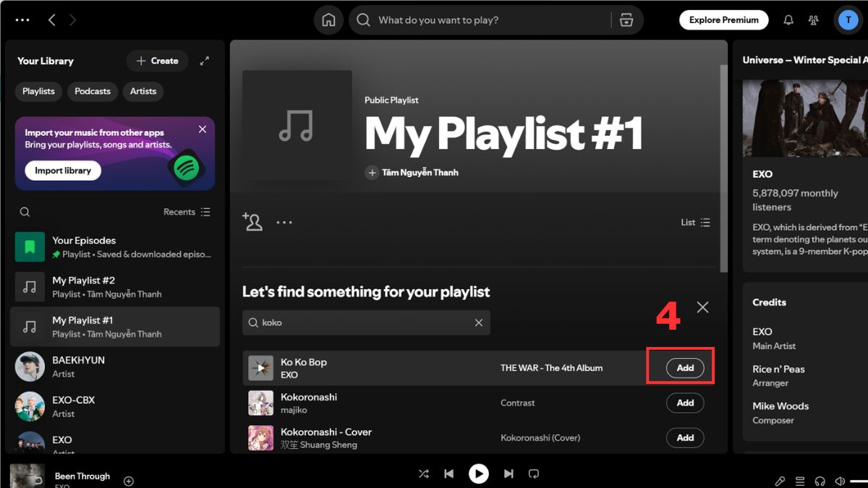Open the user profile avatar T
Screen dimensions: 868x488
tap(848, 20)
